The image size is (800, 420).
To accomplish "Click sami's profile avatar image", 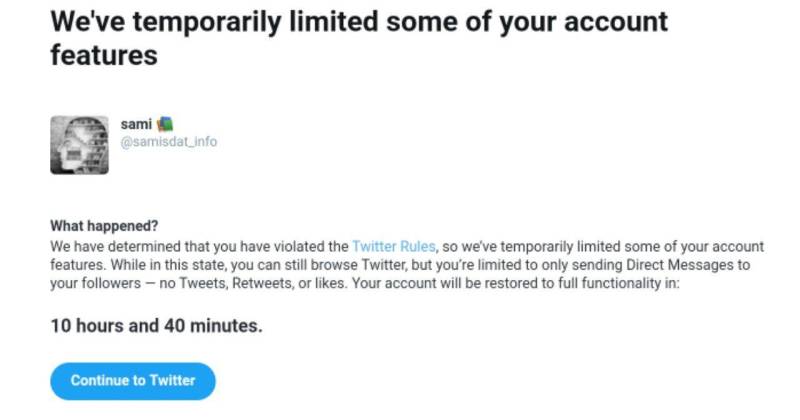I will click(79, 145).
